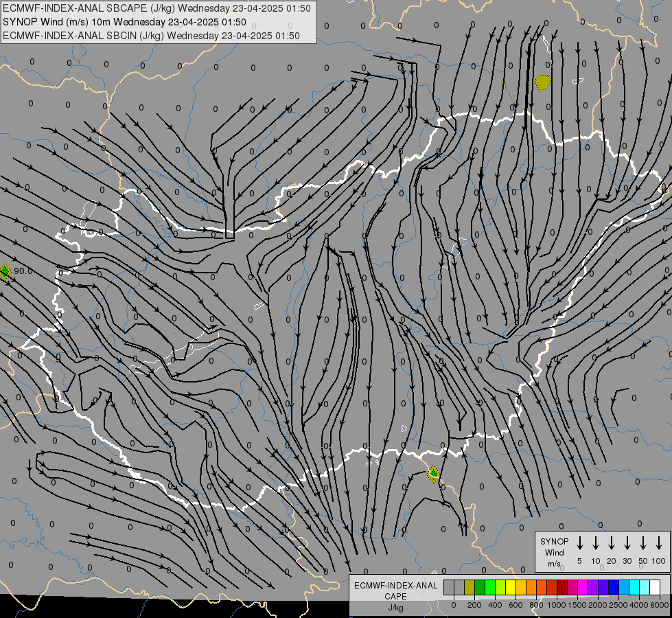Click the 10 m/s wind arrow in legend
The image size is (672, 618).
[x=596, y=543]
